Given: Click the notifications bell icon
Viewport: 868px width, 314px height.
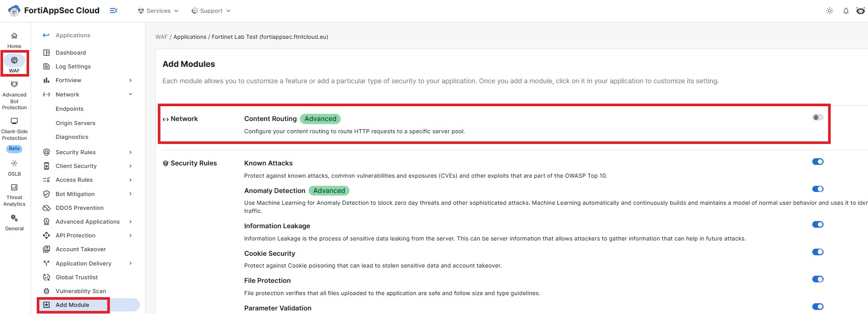Looking at the screenshot, I should click(846, 11).
